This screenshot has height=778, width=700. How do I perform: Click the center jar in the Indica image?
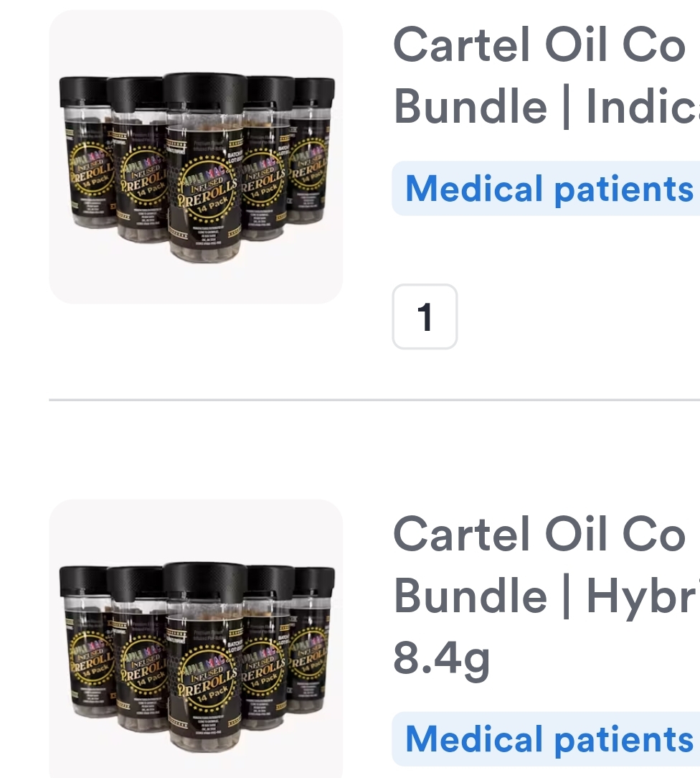point(205,168)
